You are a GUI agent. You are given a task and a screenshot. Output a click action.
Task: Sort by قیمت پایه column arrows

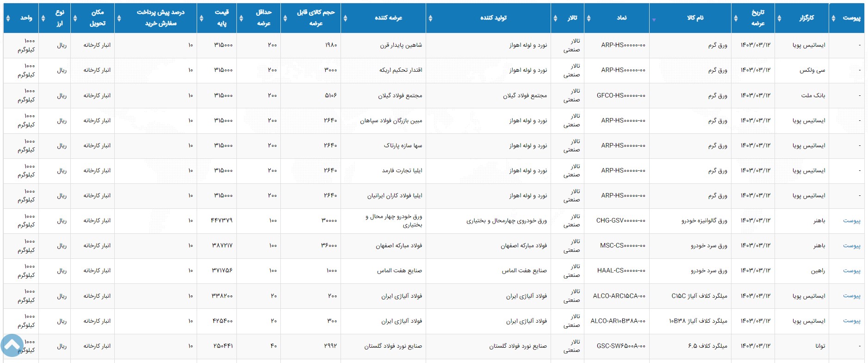(201, 18)
